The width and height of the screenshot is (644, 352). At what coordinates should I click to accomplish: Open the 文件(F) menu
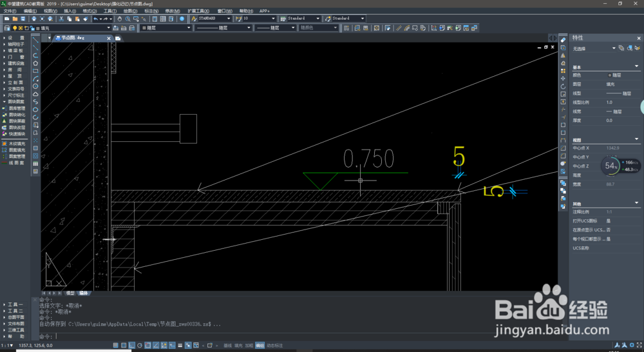pos(10,11)
